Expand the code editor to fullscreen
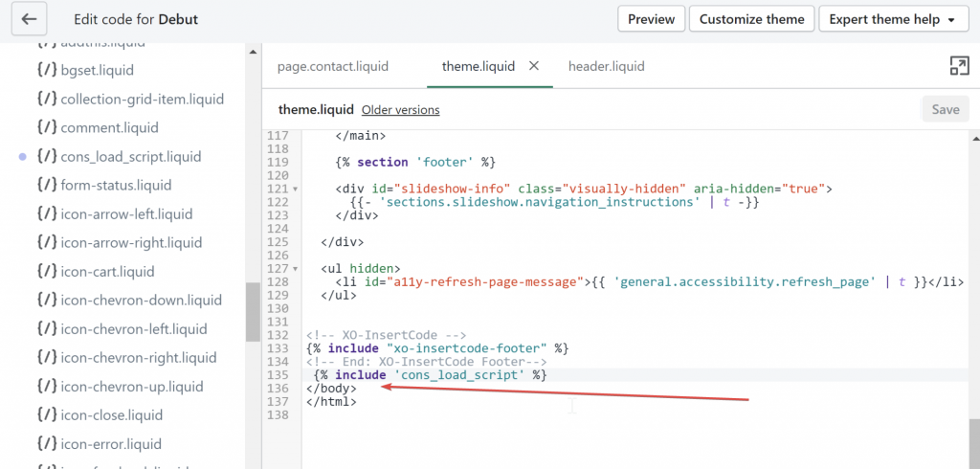This screenshot has width=980, height=469. 958,66
